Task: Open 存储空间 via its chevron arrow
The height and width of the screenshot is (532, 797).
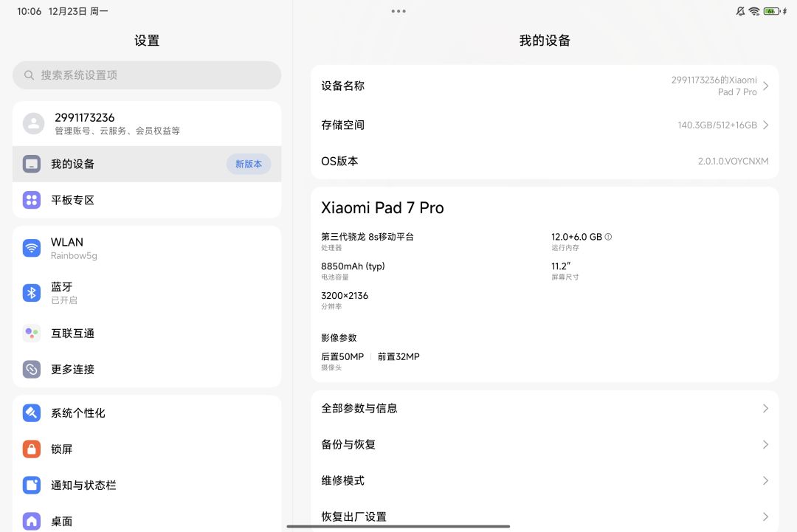Action: pos(765,125)
